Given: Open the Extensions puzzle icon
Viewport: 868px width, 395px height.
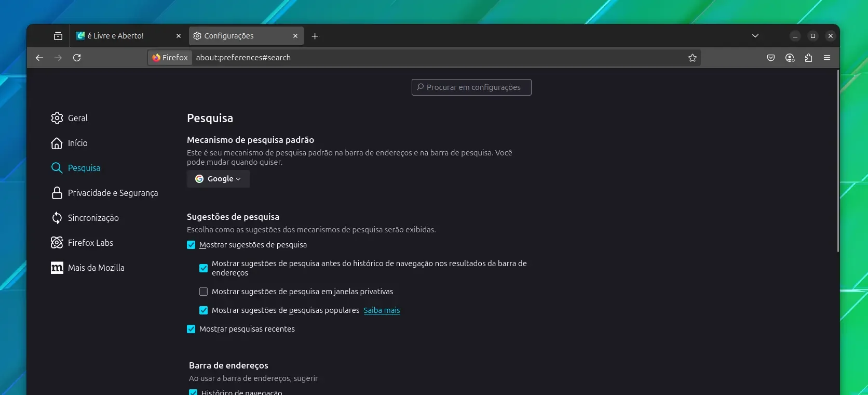Looking at the screenshot, I should pos(808,58).
